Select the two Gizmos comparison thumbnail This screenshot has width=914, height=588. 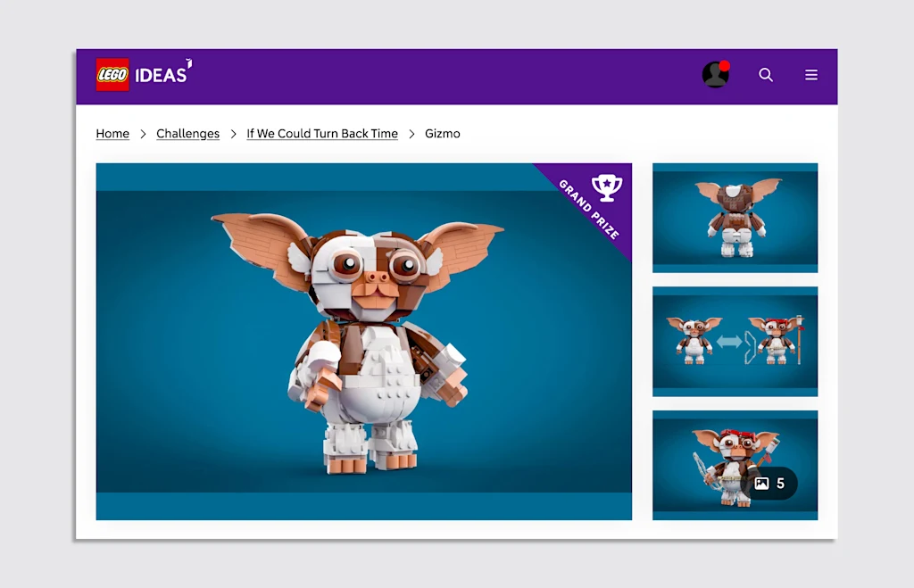tap(735, 342)
